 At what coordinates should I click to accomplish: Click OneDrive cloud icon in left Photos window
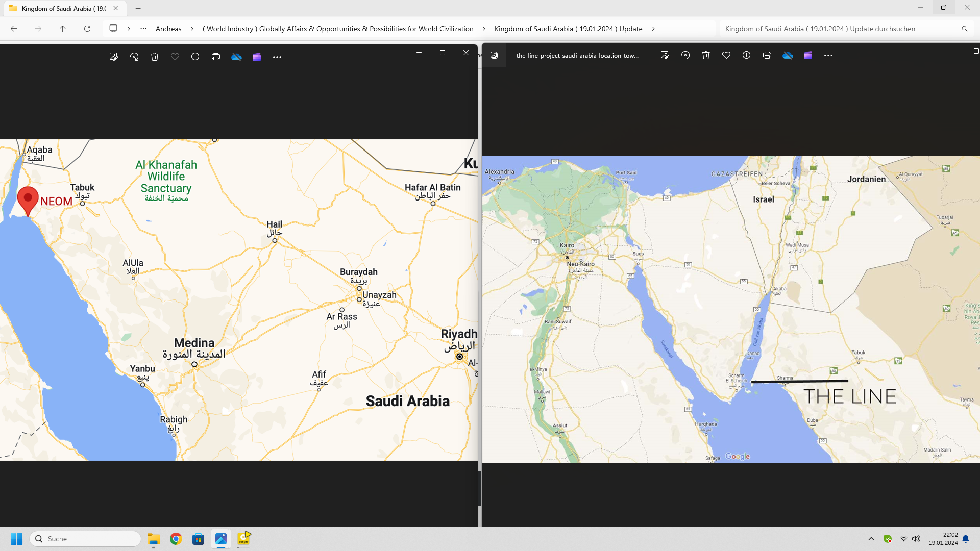click(x=236, y=57)
